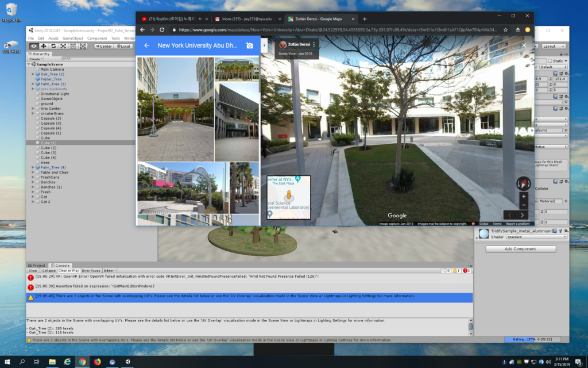Image resolution: width=588 pixels, height=368 pixels.
Task: Select Capsule (3) in the Hierarchy
Action: point(51,123)
